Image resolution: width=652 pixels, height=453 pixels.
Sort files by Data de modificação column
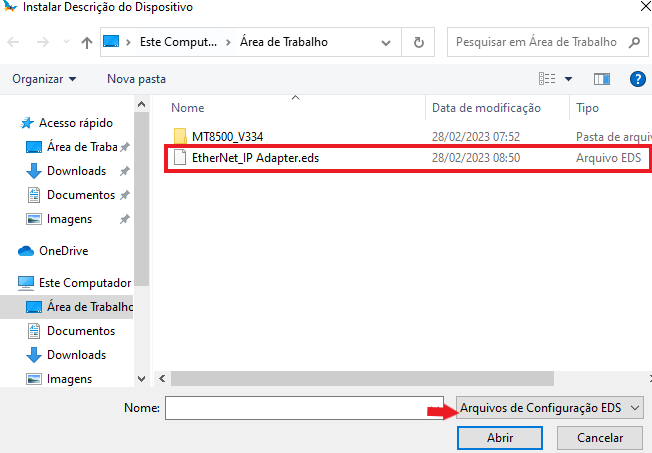(x=486, y=108)
